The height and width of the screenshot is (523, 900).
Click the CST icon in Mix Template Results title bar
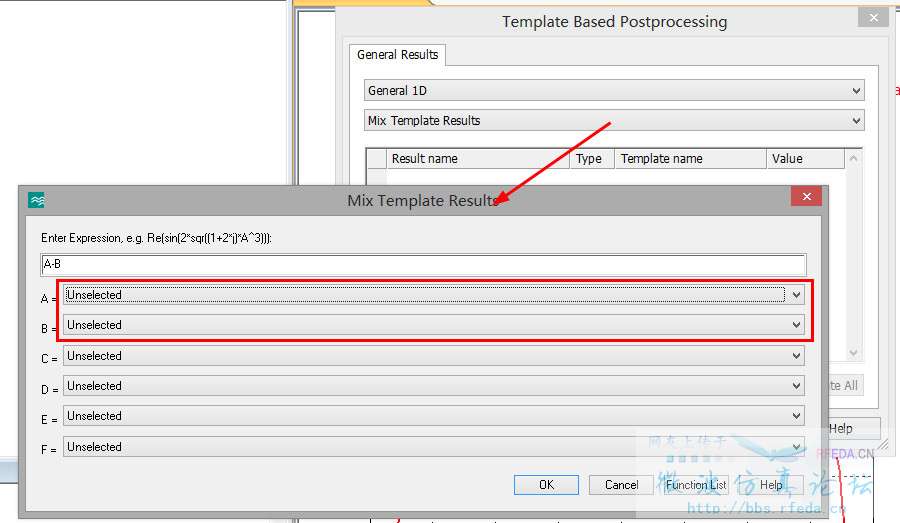(x=36, y=200)
